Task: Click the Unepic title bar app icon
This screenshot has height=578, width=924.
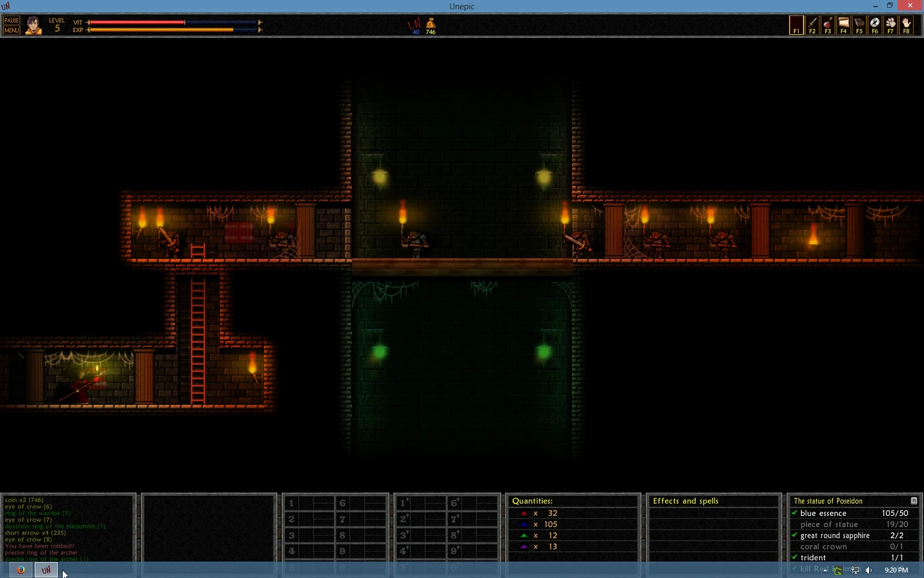Action: pyautogui.click(x=6, y=6)
